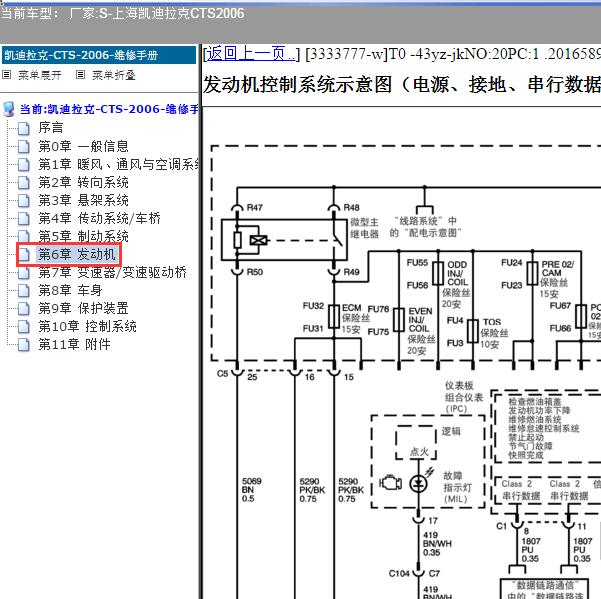Image resolution: width=601 pixels, height=599 pixels.
Task: Click the engine MIL symbol in diagram
Action: tap(391, 482)
